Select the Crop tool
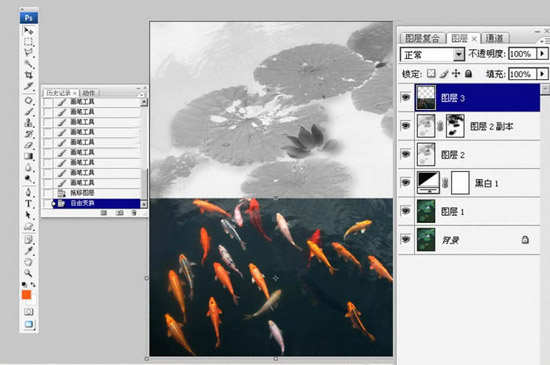Screen dimensions: 550x365 pyautogui.click(x=28, y=75)
